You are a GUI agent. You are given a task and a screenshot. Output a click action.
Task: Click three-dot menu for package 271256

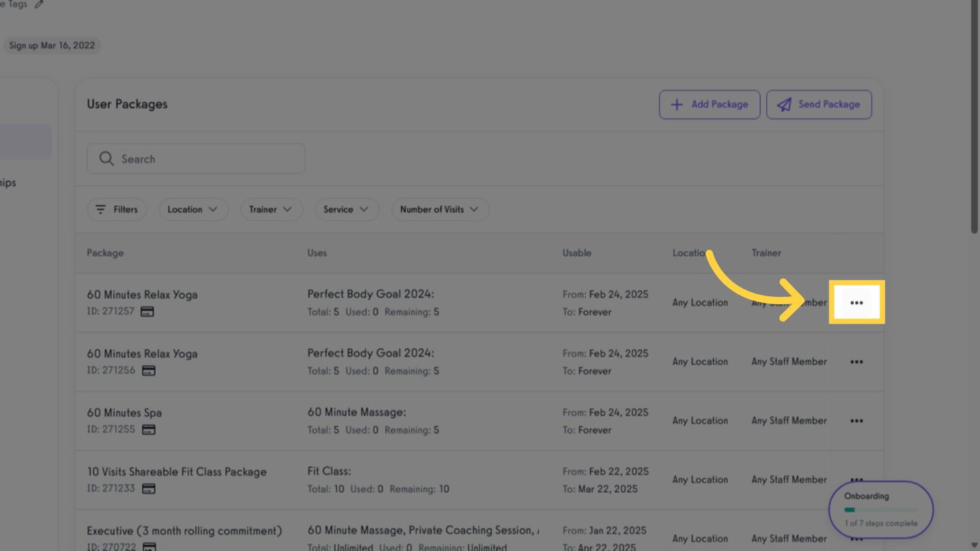point(857,362)
